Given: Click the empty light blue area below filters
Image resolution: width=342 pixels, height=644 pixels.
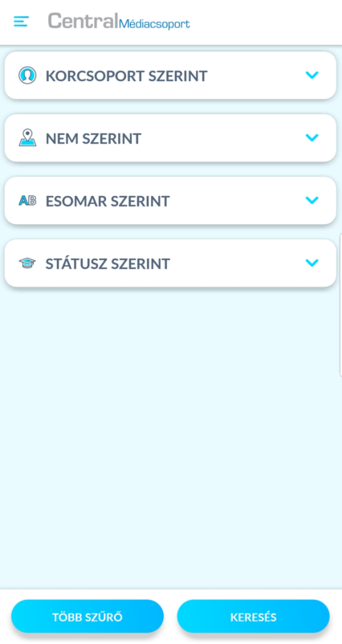Looking at the screenshot, I should tap(171, 435).
